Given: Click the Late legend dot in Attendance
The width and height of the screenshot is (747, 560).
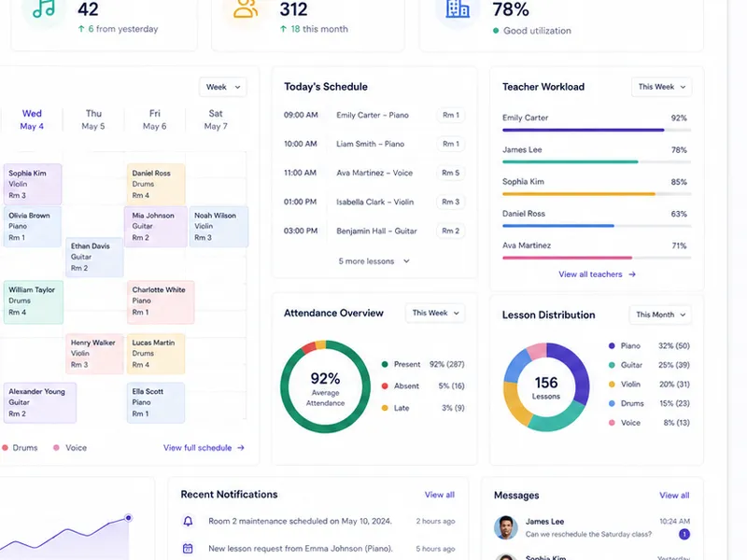Looking at the screenshot, I should (x=385, y=408).
